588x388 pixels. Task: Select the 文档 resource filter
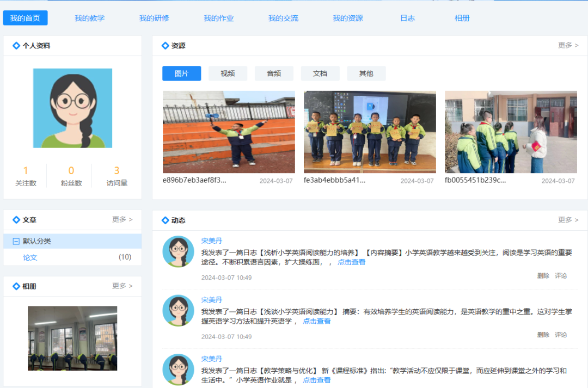[320, 73]
